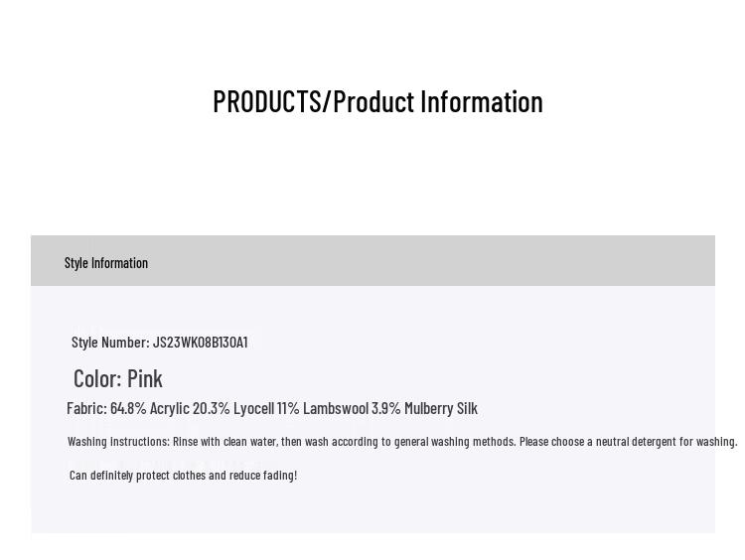Click the Pink color value
Viewport: 745px width, 560px height.
click(145, 378)
